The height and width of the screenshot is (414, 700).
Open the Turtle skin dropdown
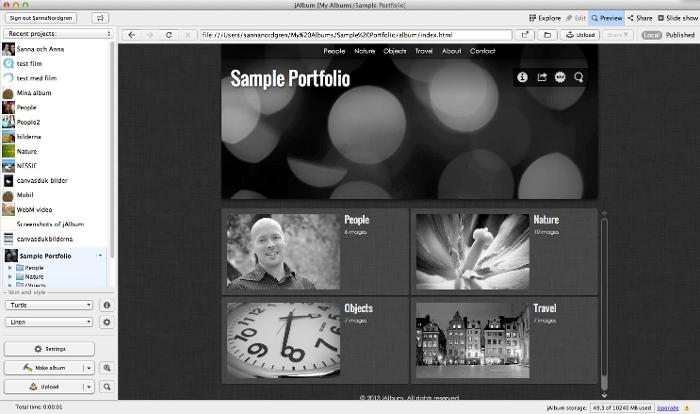click(x=48, y=304)
